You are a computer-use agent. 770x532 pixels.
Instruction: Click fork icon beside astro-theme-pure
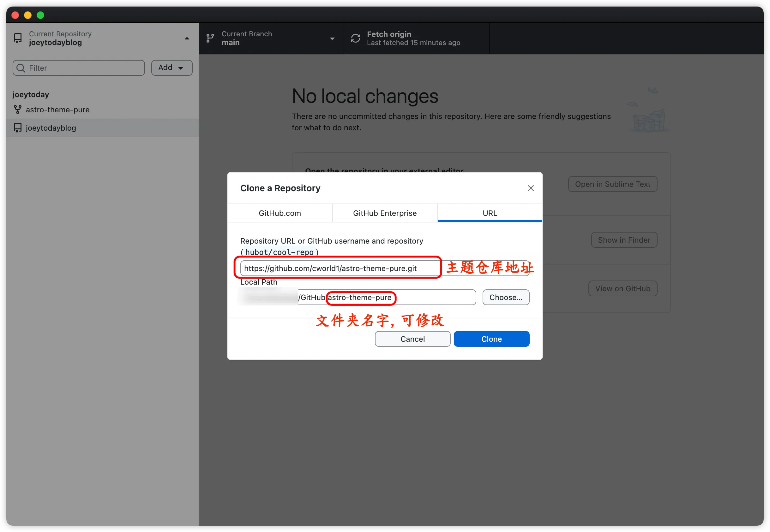click(x=18, y=110)
